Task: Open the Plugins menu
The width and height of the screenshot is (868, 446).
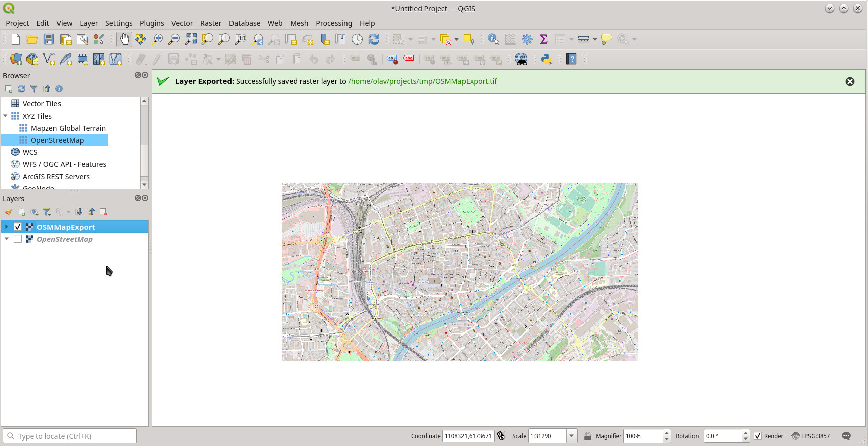Action: (x=152, y=23)
